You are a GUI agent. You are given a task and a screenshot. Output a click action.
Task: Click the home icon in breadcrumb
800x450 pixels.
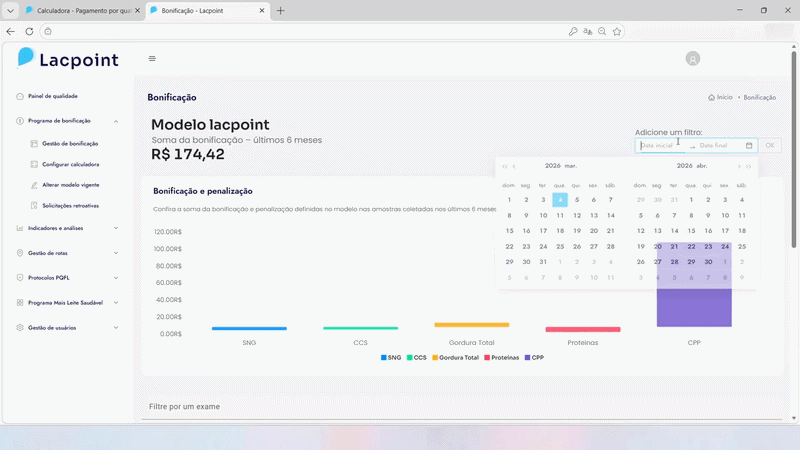click(x=711, y=97)
